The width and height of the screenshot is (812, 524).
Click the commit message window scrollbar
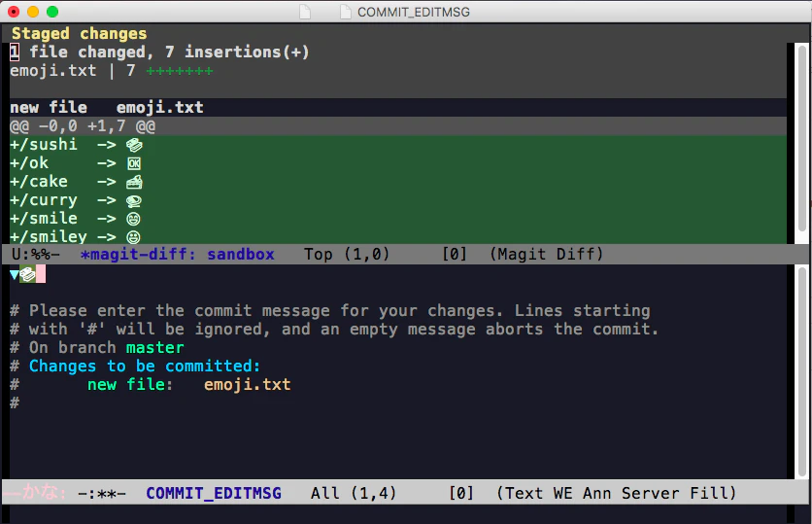801,371
